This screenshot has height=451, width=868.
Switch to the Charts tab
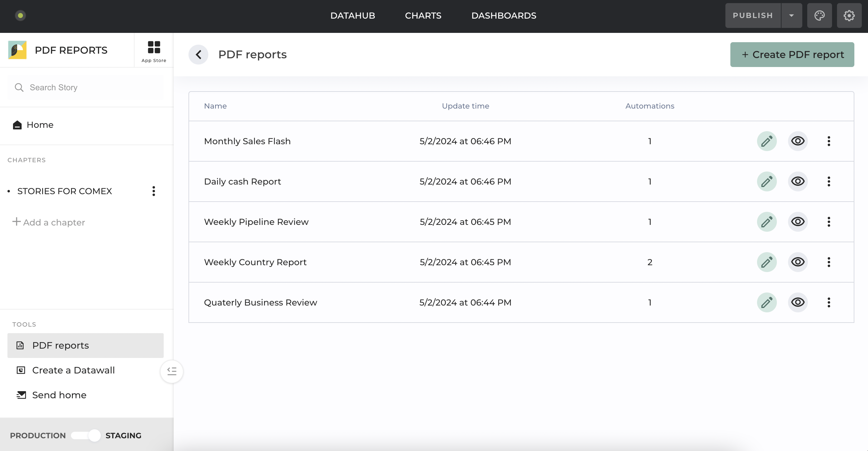click(423, 16)
